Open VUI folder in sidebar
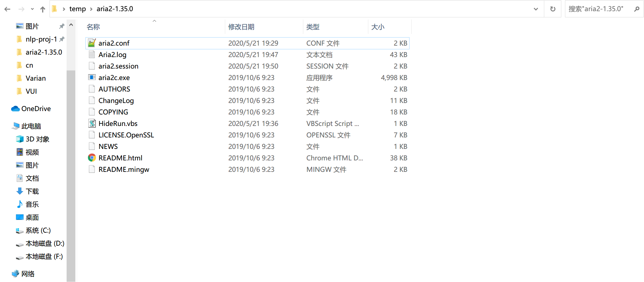This screenshot has width=644, height=282. pyautogui.click(x=31, y=91)
